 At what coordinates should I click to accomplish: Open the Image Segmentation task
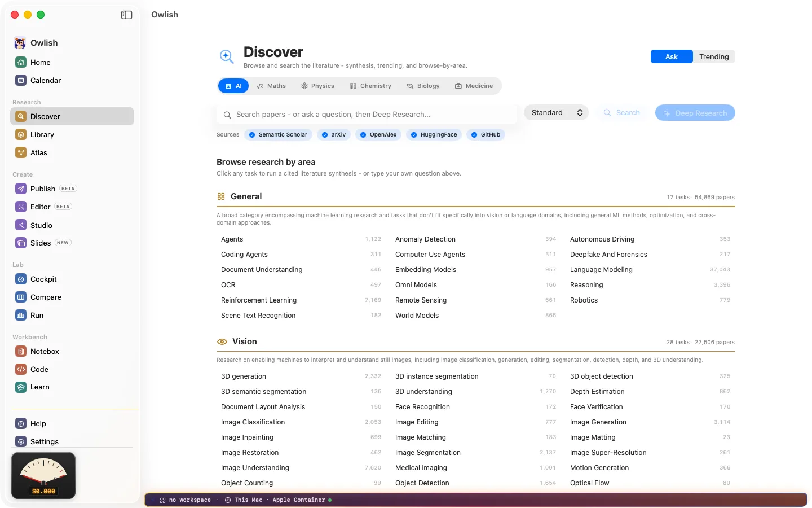point(475,453)
